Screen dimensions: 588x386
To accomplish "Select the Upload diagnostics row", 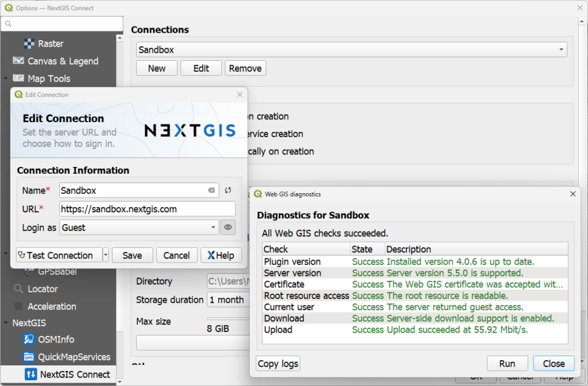I will click(x=415, y=330).
